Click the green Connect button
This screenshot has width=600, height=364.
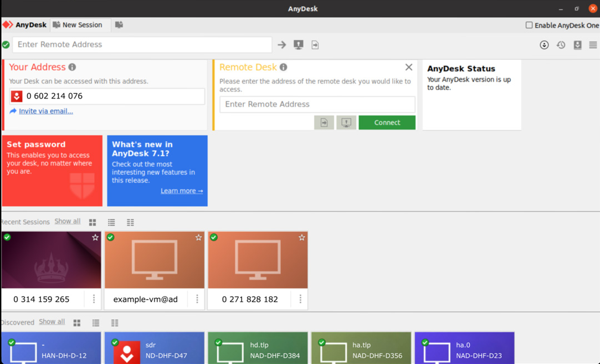387,122
